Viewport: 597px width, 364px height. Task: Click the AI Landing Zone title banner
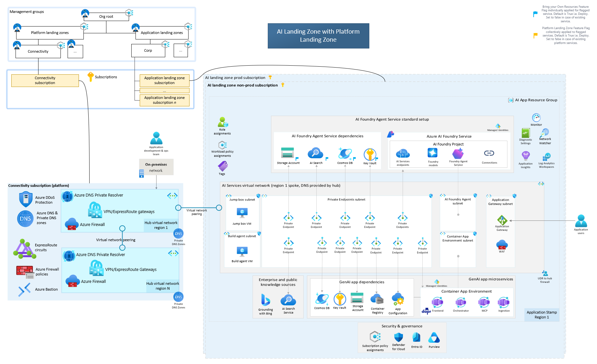pos(318,36)
